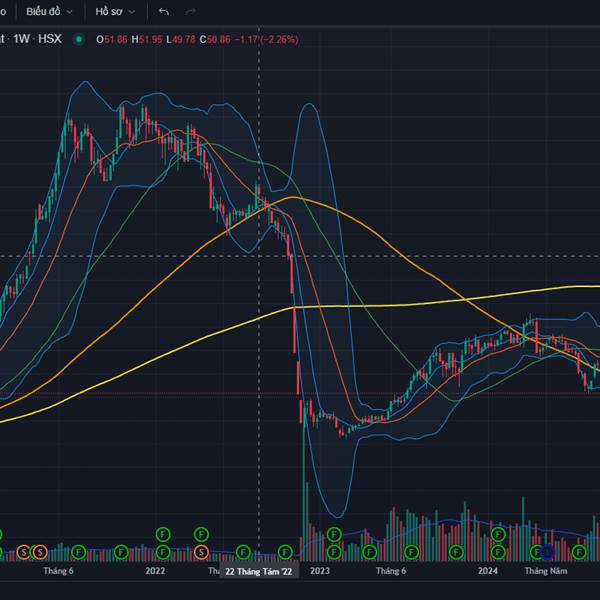Open the Biểu đồ dropdown menu

[49, 12]
